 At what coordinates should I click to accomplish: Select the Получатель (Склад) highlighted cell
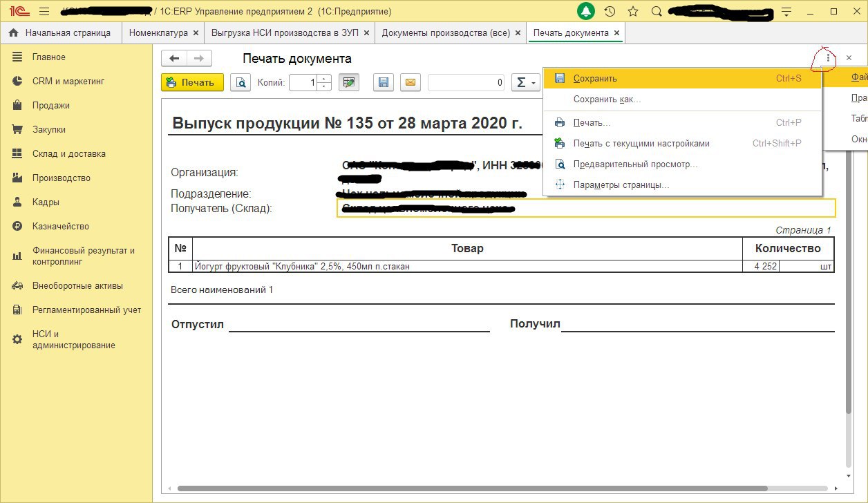pyautogui.click(x=586, y=208)
